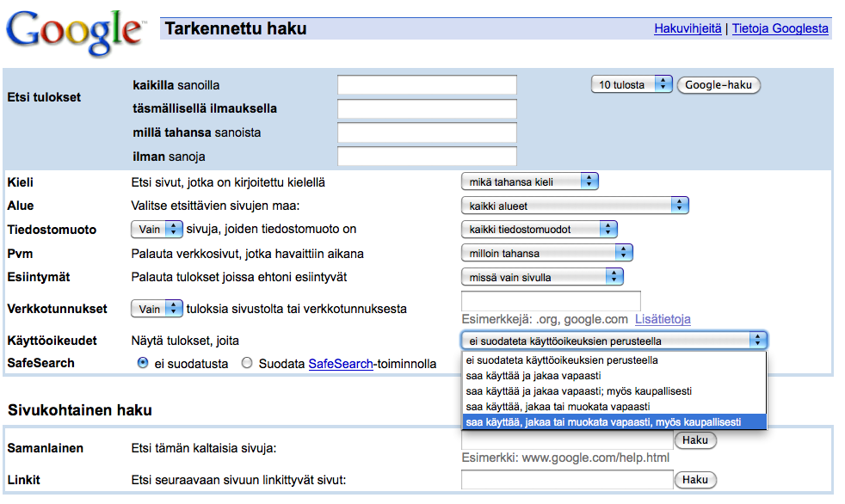Click the 'Käyttöoikeudet' row label
Image resolution: width=845 pixels, height=504 pixels.
click(52, 341)
